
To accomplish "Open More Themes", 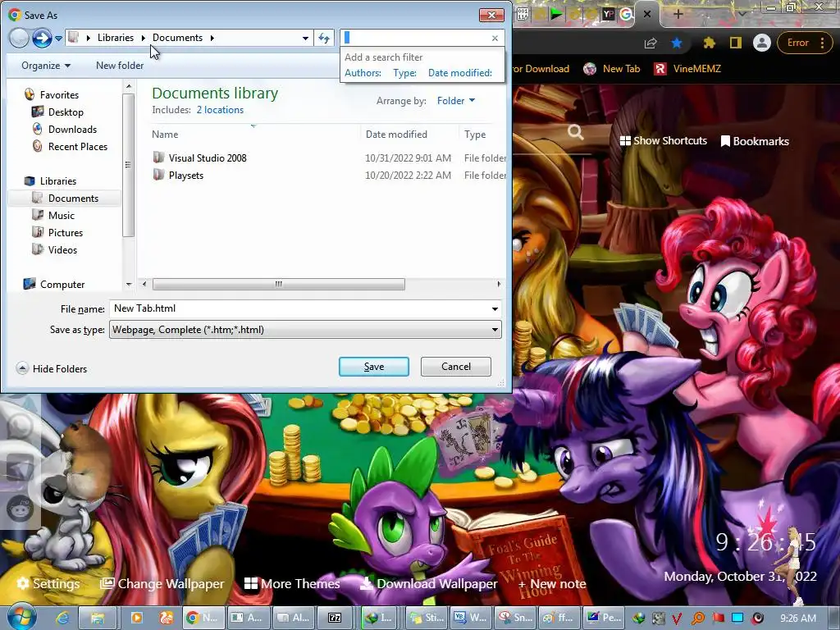I will 292,583.
